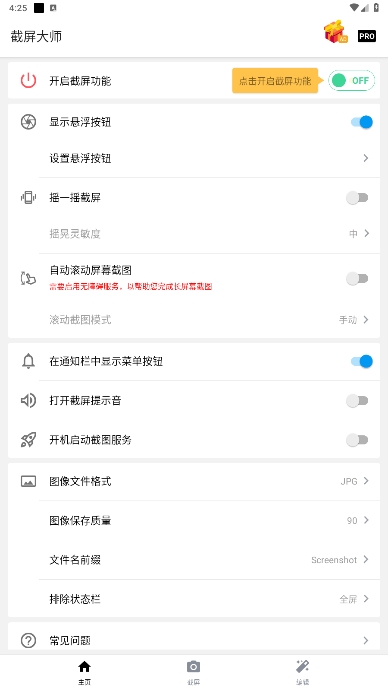Open 排除状态栏 全屏 option

click(194, 599)
